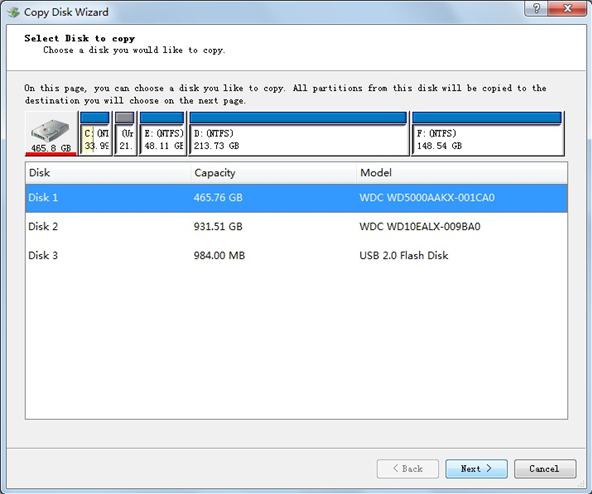Close the Copy Disk Wizard window
The height and width of the screenshot is (494, 592).
point(567,8)
